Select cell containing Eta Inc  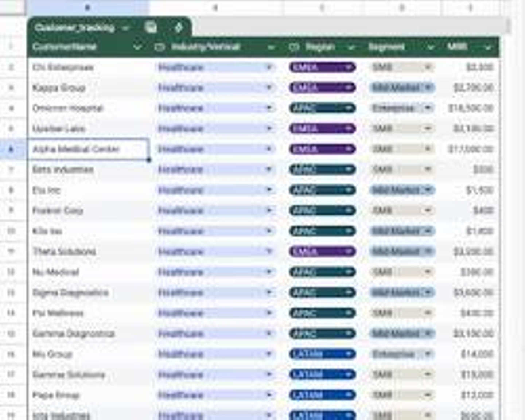(x=88, y=190)
